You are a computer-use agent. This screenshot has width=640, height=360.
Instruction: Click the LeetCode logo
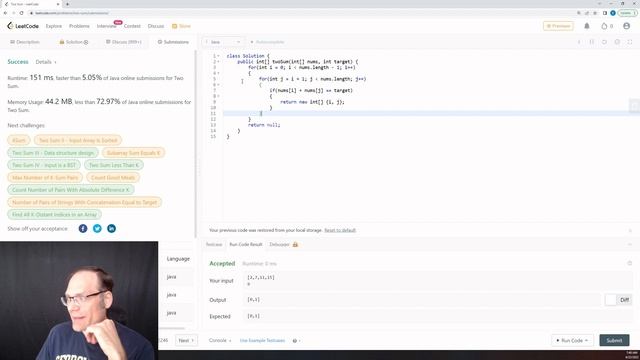[23, 26]
